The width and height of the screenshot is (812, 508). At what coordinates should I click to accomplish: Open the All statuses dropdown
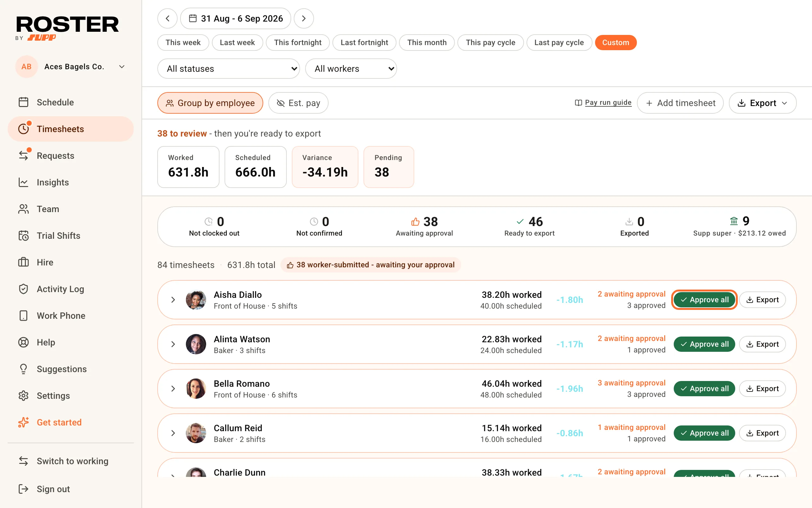pyautogui.click(x=228, y=69)
